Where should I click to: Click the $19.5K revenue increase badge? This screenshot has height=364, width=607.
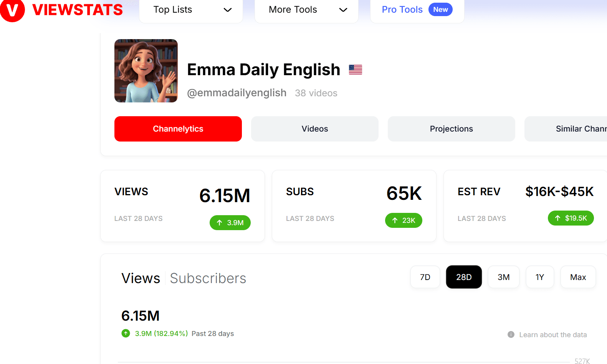(x=571, y=218)
